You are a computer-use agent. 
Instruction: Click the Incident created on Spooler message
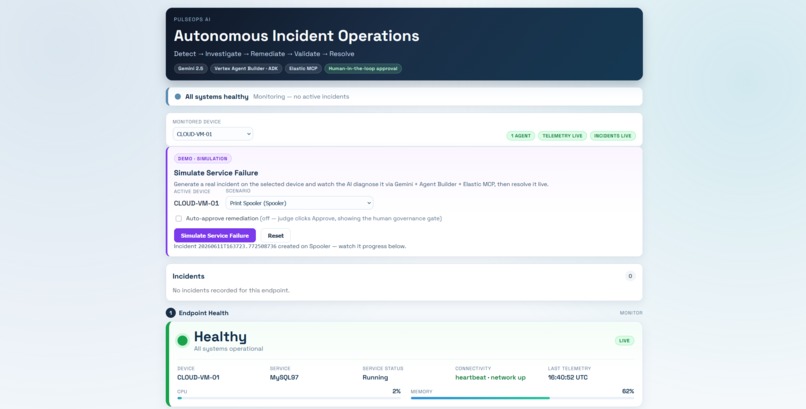290,247
